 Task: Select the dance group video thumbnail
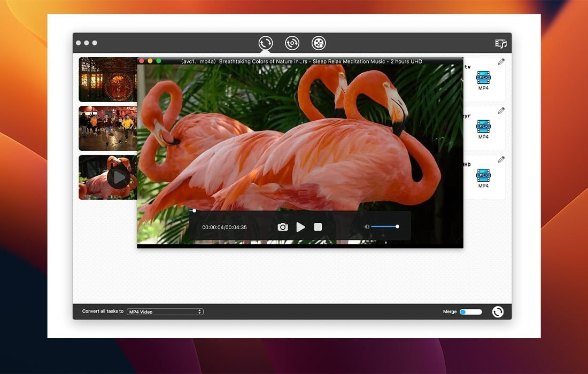click(108, 128)
